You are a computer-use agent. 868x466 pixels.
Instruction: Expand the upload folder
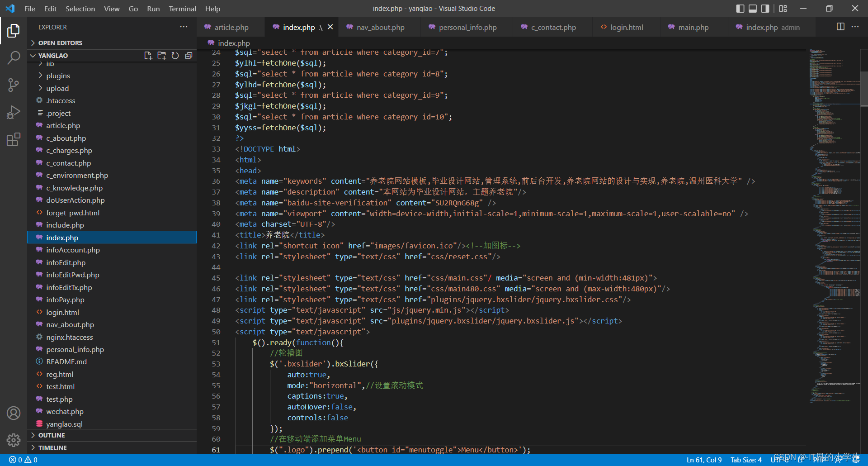112,88
